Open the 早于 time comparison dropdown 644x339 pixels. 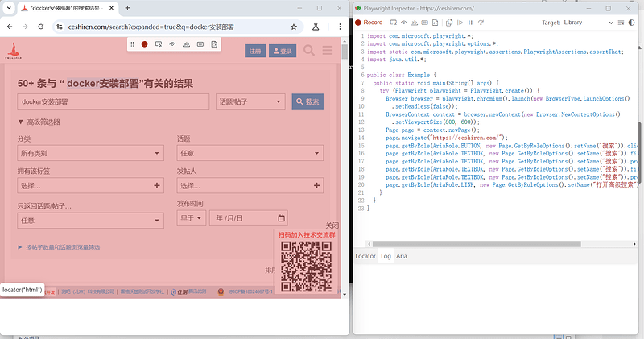click(192, 217)
